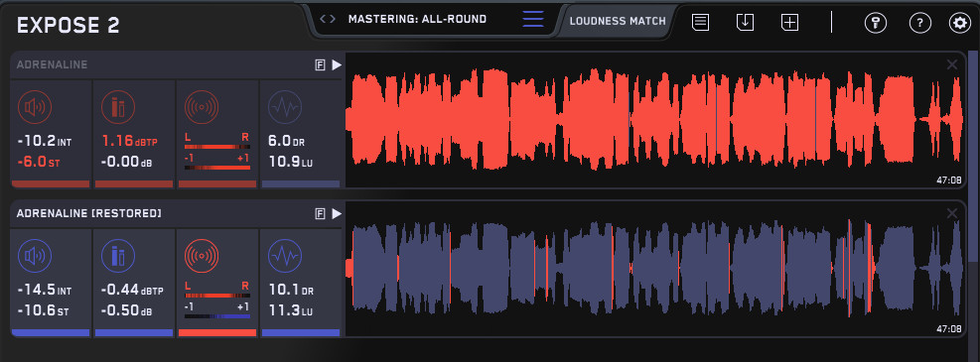Click the vertical scrollbar beside the track list
980x362 pixels.
click(972, 156)
